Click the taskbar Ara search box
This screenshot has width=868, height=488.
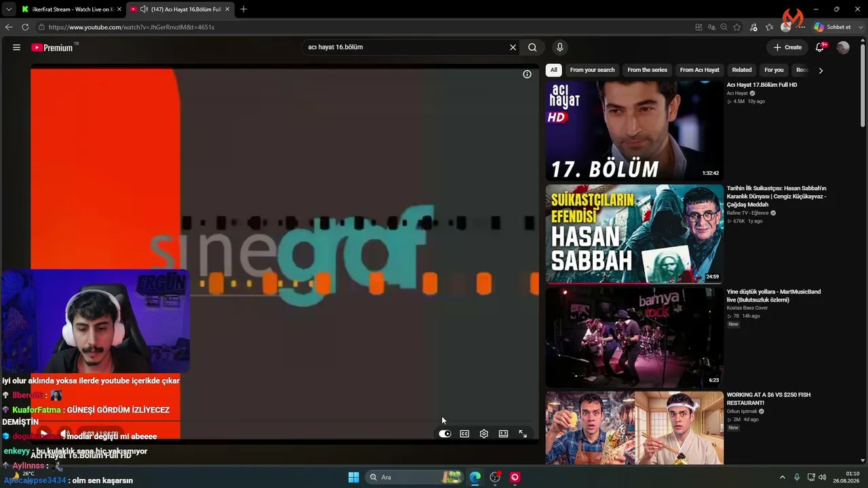click(416, 477)
